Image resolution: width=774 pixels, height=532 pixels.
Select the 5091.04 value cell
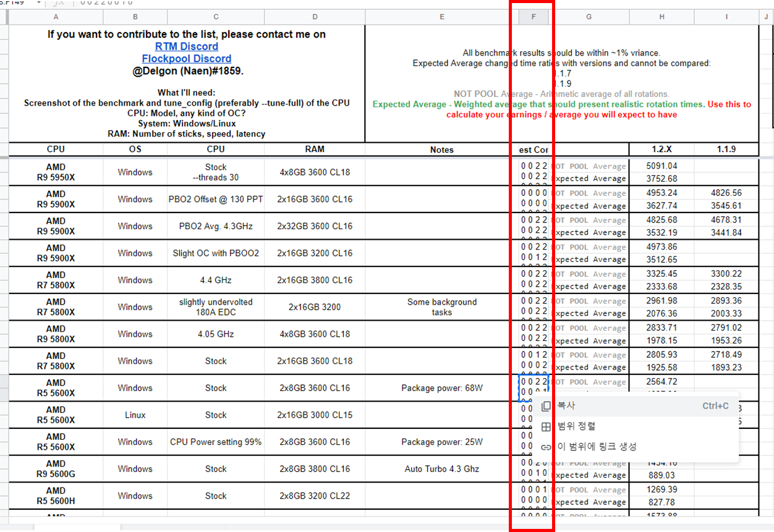[x=661, y=166]
